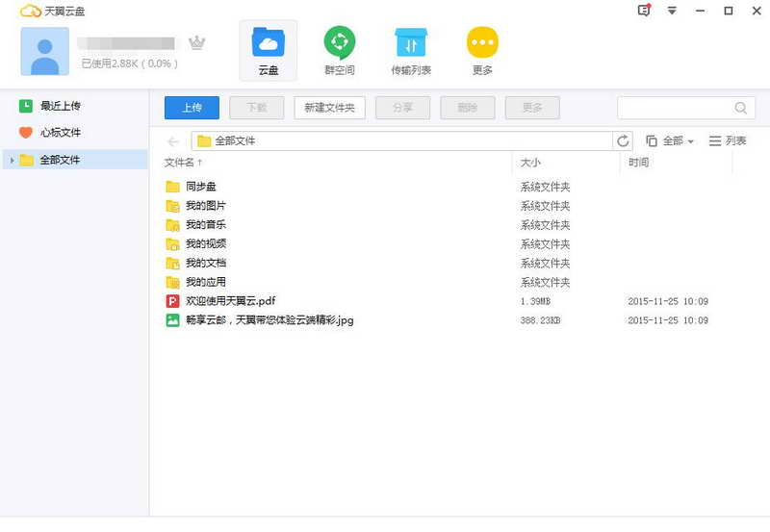The height and width of the screenshot is (532, 770).
Task: Expand the 全部文件 tree node arrow
Action: click(x=12, y=160)
